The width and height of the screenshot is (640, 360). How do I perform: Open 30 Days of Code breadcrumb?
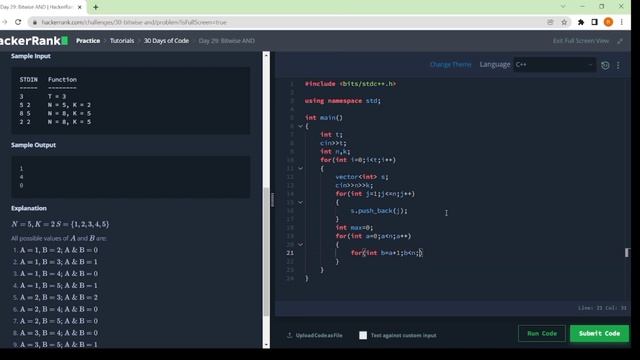click(166, 41)
